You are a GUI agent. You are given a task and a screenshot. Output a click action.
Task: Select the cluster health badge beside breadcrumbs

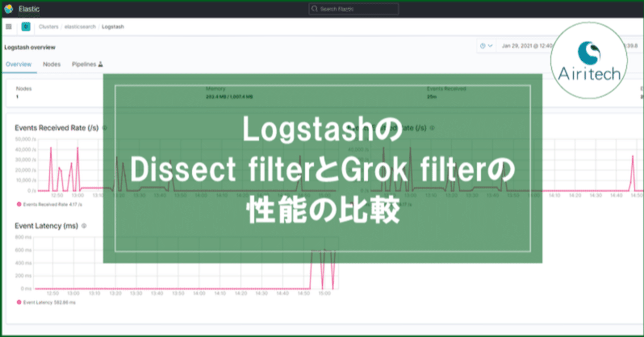tap(25, 26)
